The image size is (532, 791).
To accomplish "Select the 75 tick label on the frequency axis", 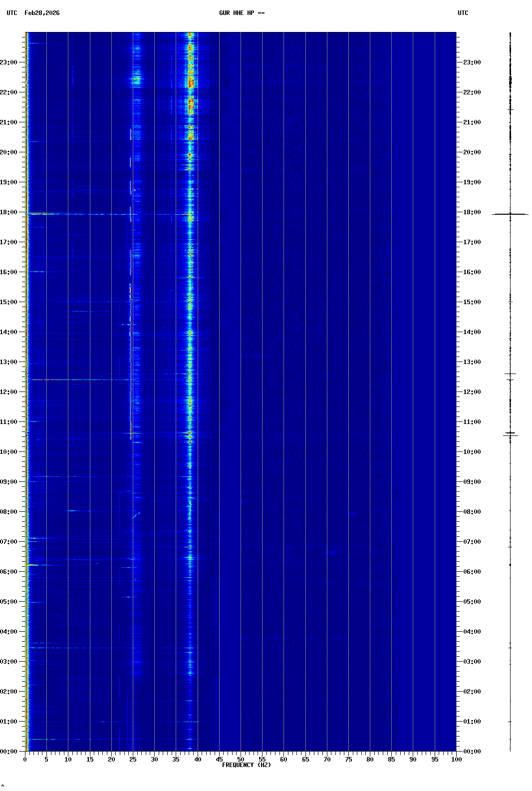I will coord(348,760).
